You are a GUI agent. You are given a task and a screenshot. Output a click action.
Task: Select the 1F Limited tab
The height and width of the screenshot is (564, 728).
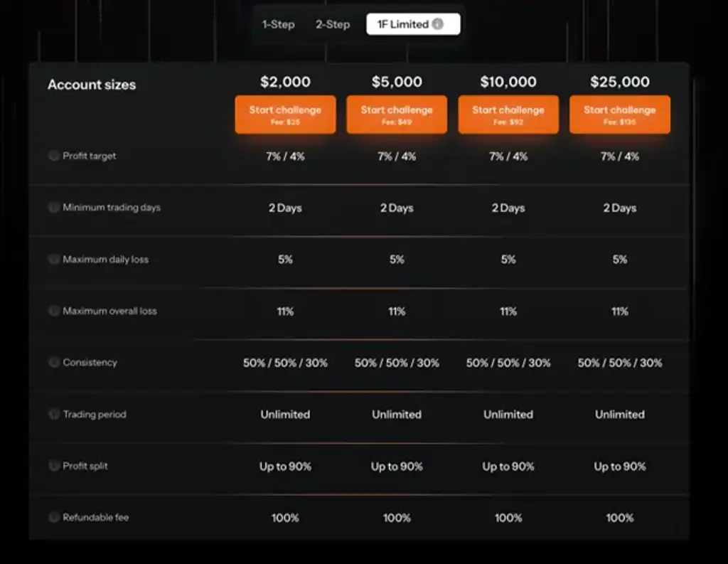[x=413, y=24]
